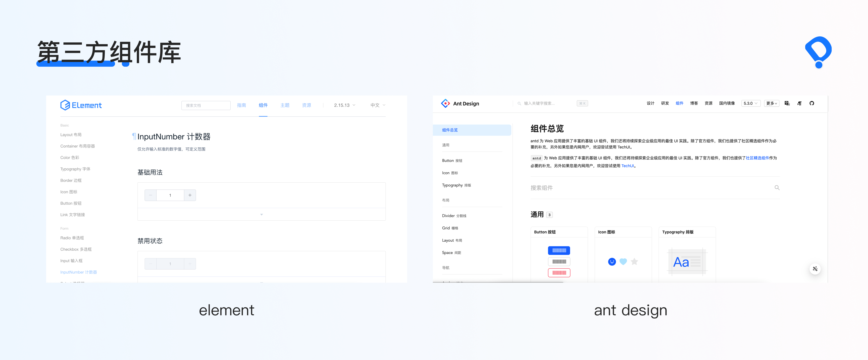The width and height of the screenshot is (868, 360).
Task: Toggle RTL direction icon in Ant Design header
Action: tap(799, 103)
